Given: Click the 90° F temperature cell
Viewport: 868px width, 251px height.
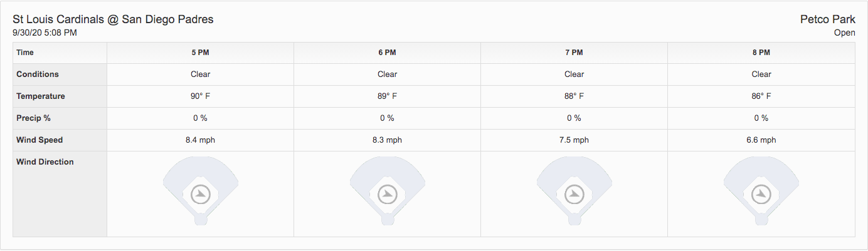Looking at the screenshot, I should tap(200, 96).
